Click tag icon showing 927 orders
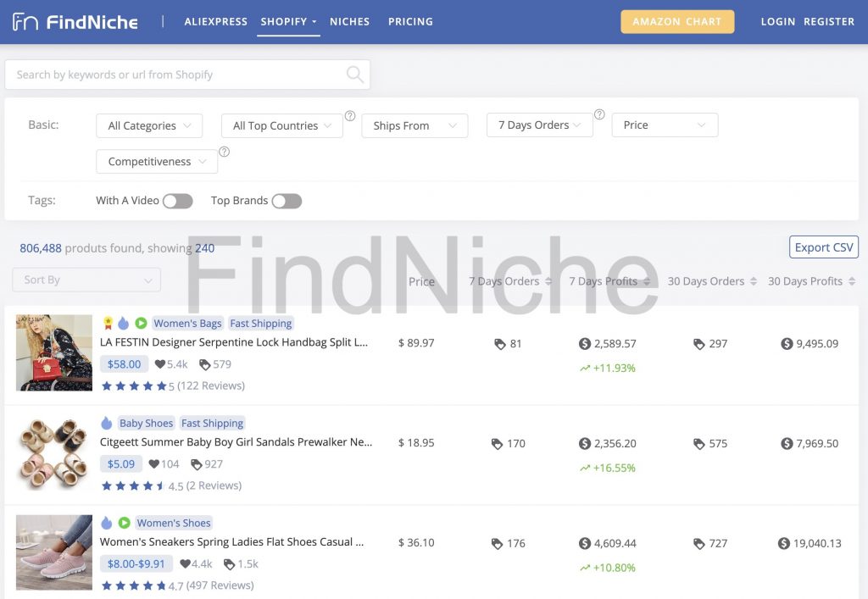 pyautogui.click(x=197, y=464)
